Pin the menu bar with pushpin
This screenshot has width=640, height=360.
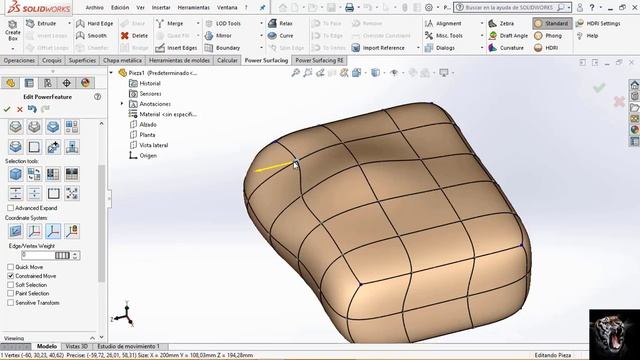tap(262, 7)
